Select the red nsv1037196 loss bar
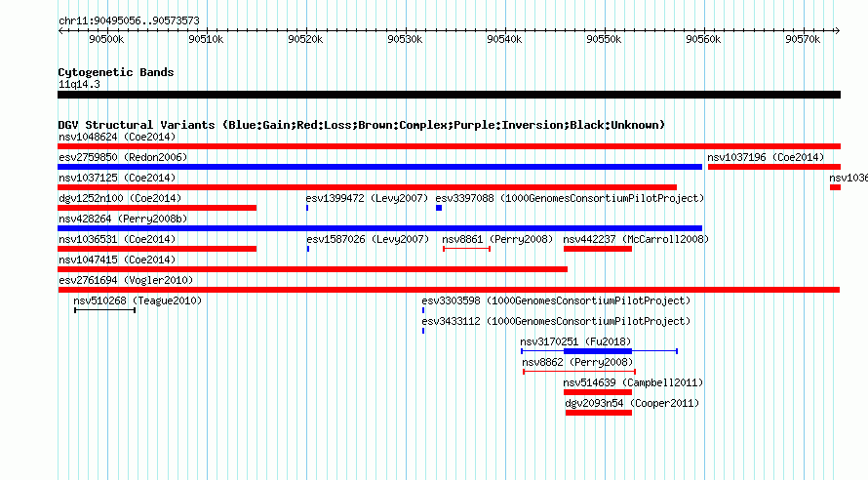Viewport: 868px width, 480px height. tap(774, 167)
